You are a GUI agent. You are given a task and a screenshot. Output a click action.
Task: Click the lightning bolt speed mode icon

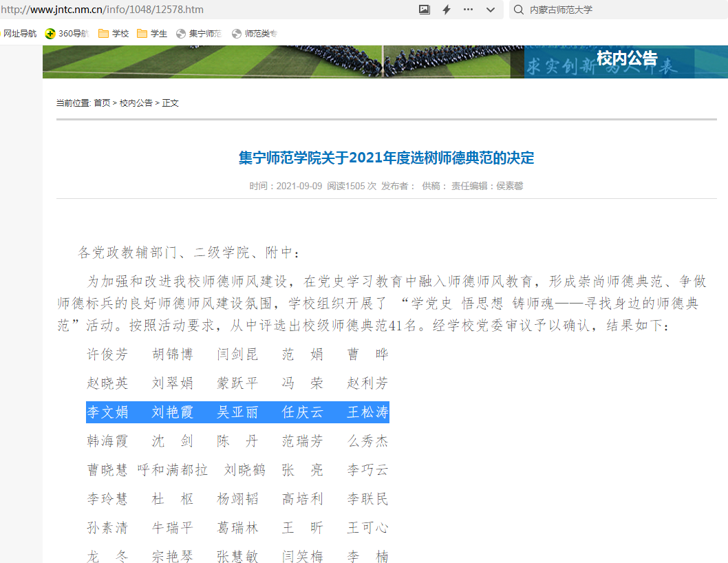pos(447,10)
